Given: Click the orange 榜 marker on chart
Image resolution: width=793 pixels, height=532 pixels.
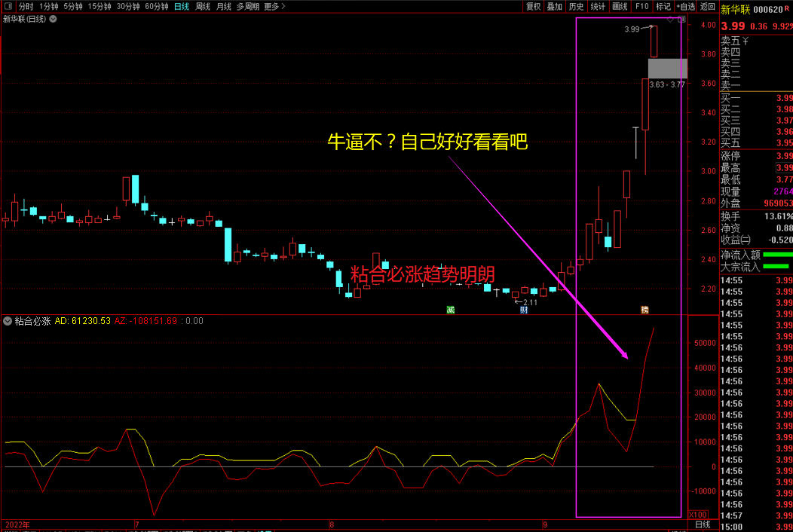Looking at the screenshot, I should (x=645, y=310).
